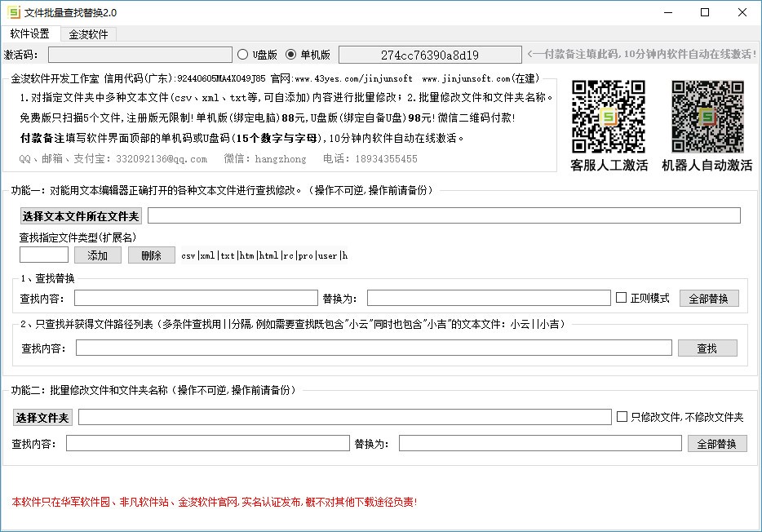Click the phone number 18934355455
The height and width of the screenshot is (532, 762).
tap(386, 159)
